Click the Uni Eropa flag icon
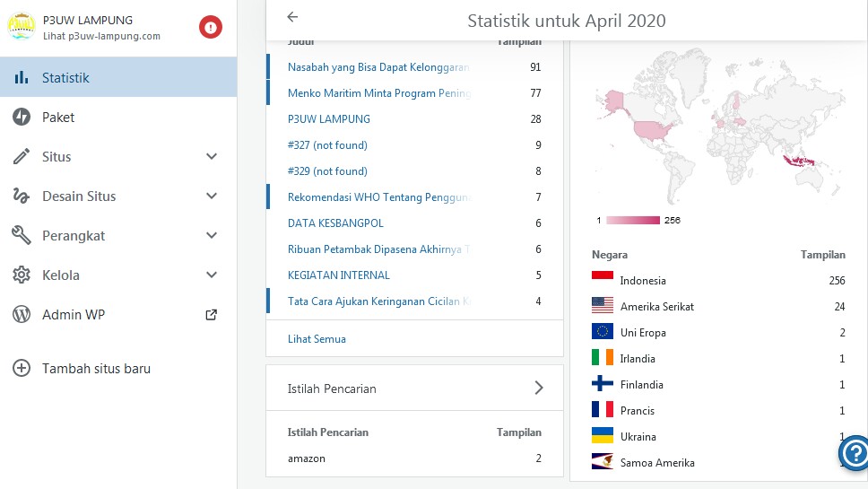Viewport: 868px width, 489px height. point(603,332)
